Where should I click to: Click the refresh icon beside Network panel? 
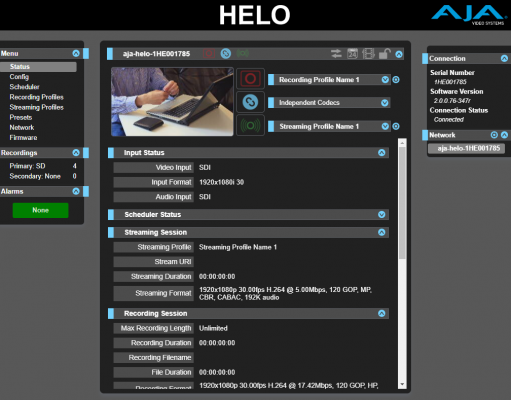(494, 135)
